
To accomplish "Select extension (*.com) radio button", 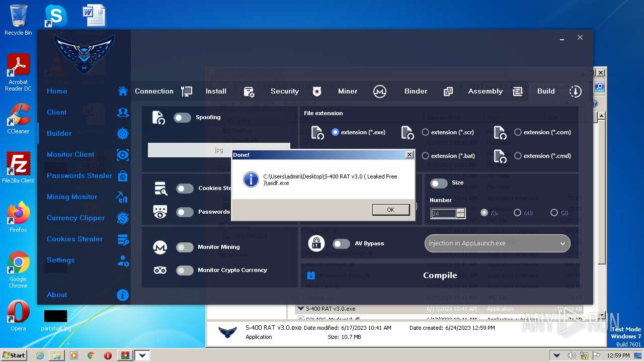I will (518, 132).
